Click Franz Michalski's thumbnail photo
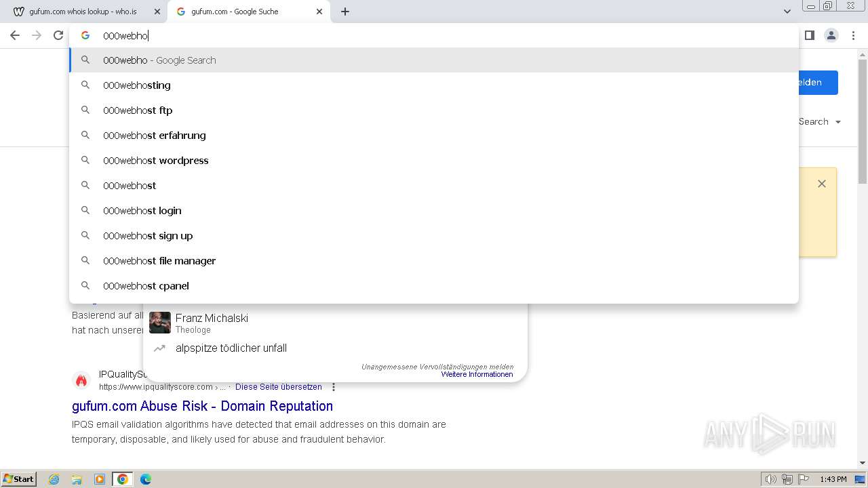This screenshot has width=868, height=488. pyautogui.click(x=160, y=323)
